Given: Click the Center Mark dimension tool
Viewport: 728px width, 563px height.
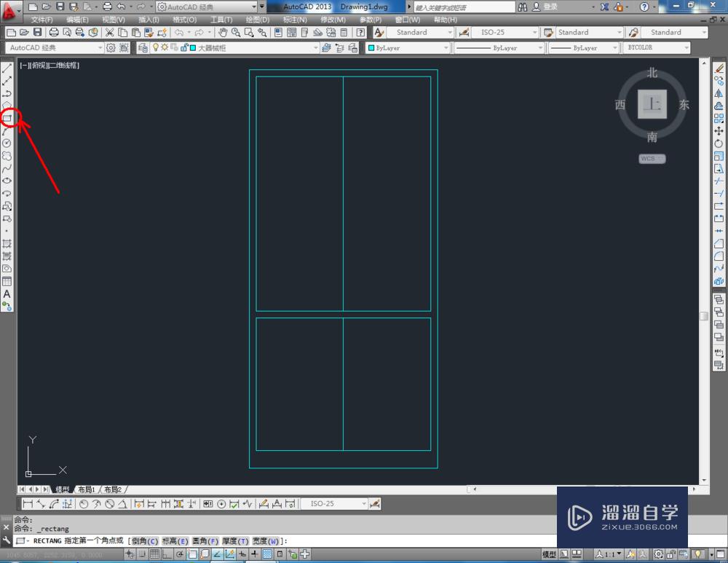Looking at the screenshot, I should click(x=221, y=503).
